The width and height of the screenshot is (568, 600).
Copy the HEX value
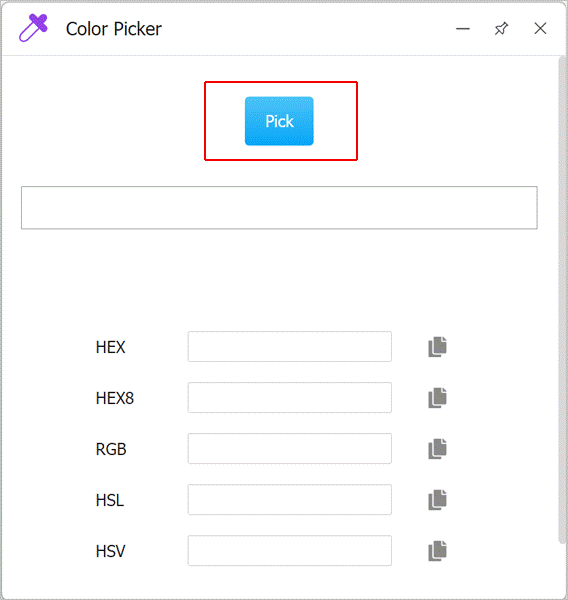437,347
